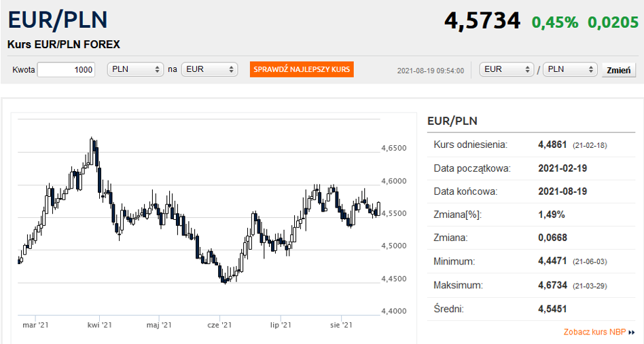
Task: Click inside the Kwota amount field
Action: click(x=66, y=69)
